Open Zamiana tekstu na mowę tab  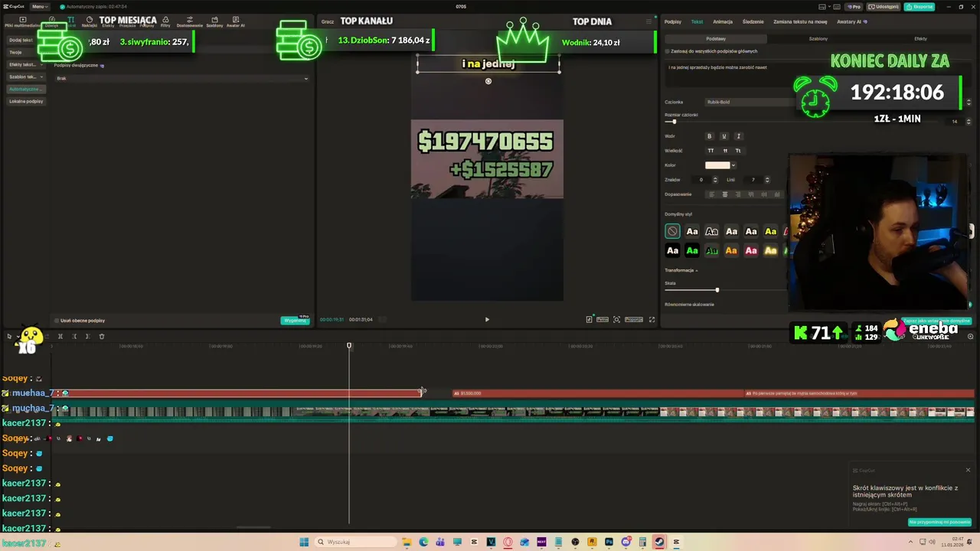click(801, 21)
